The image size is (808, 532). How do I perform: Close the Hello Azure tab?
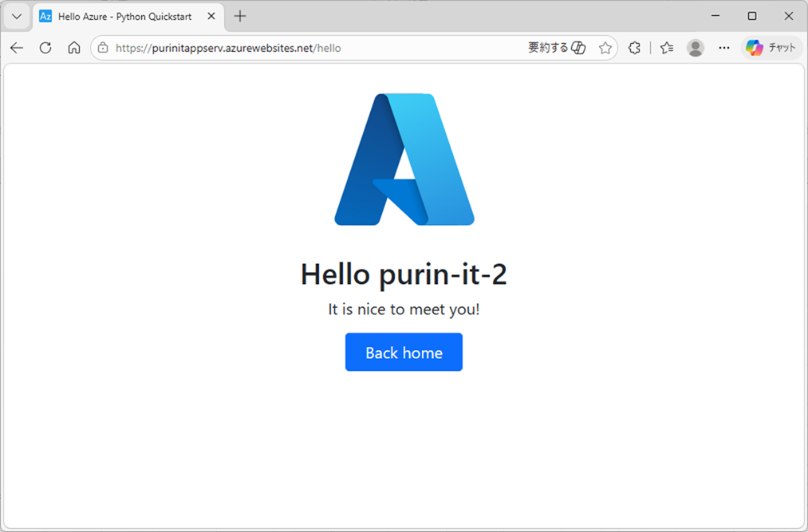tap(211, 16)
